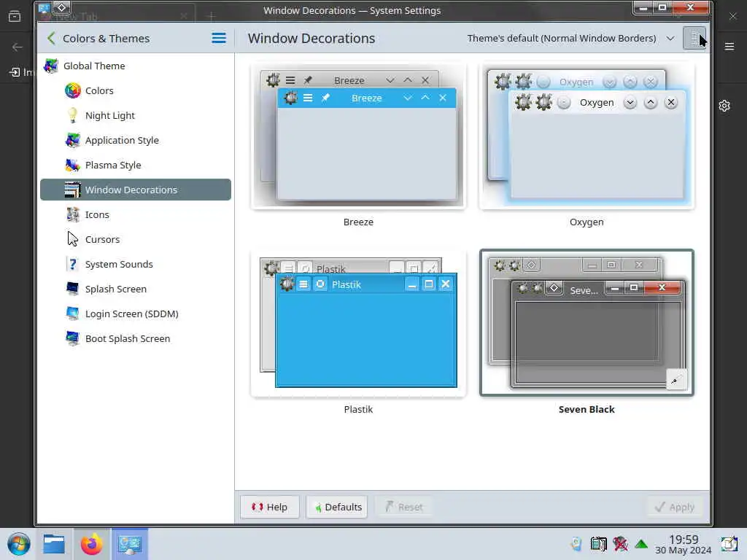Open the Icons settings page
The height and width of the screenshot is (560, 747).
pos(136,214)
